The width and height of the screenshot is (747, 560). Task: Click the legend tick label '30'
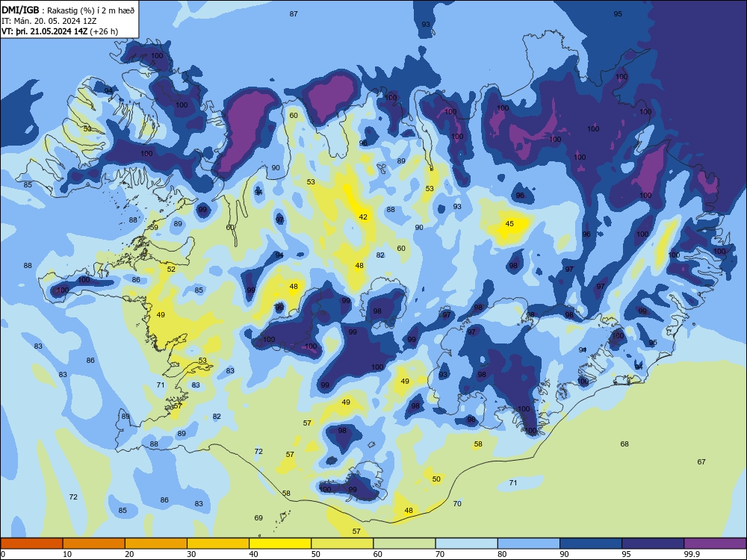(x=191, y=554)
